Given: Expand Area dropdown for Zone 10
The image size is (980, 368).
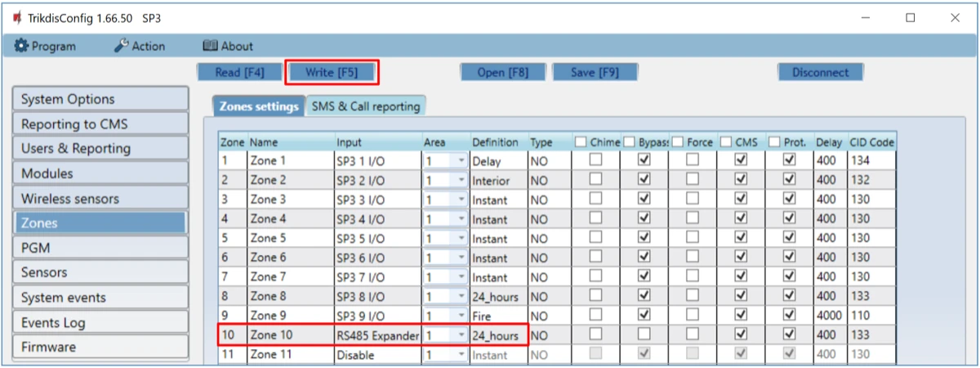Looking at the screenshot, I should (x=461, y=334).
